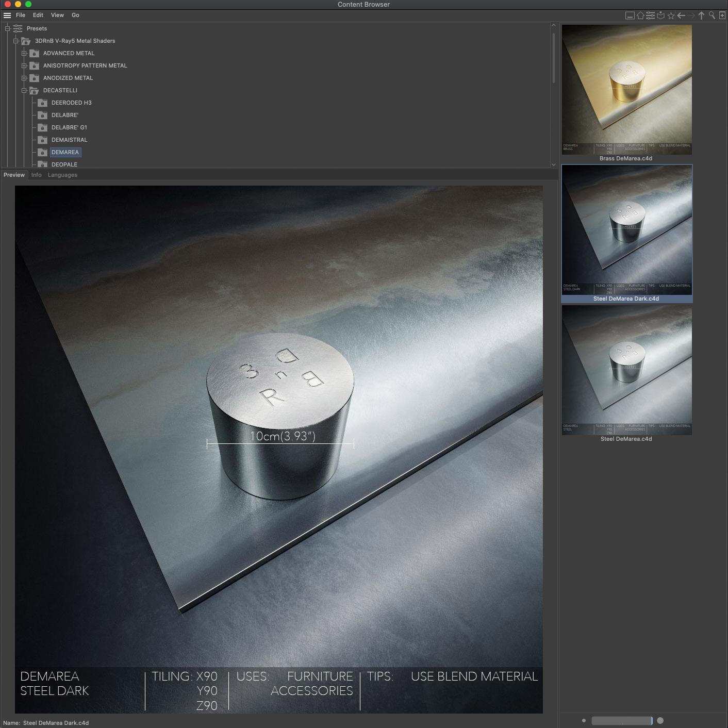Click the DEOPALE folder icon

coord(42,164)
